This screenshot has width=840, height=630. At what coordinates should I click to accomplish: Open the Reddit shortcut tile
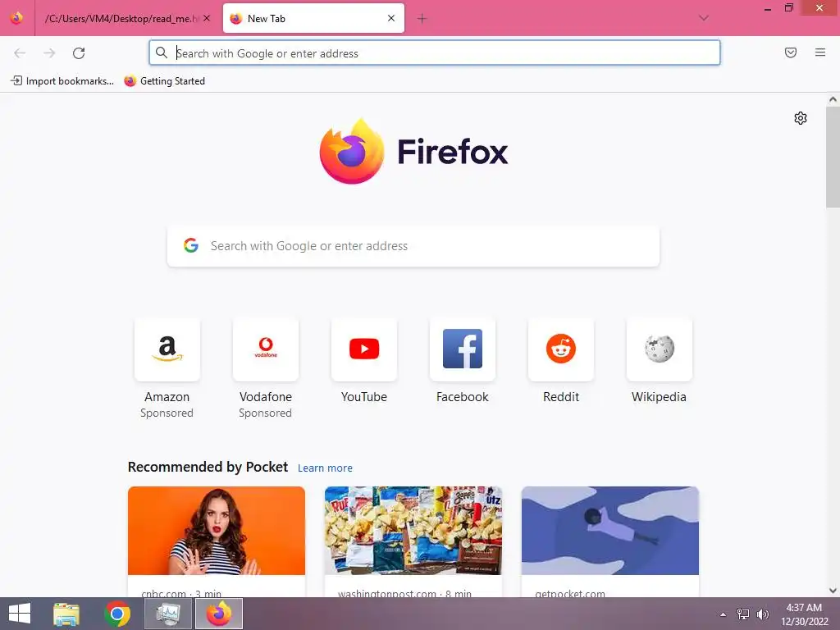click(x=561, y=349)
